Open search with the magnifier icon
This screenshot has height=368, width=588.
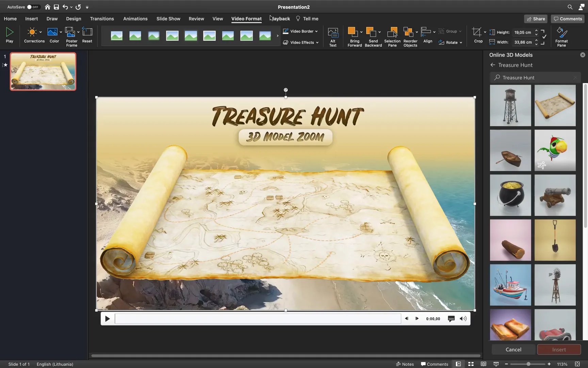pos(570,7)
